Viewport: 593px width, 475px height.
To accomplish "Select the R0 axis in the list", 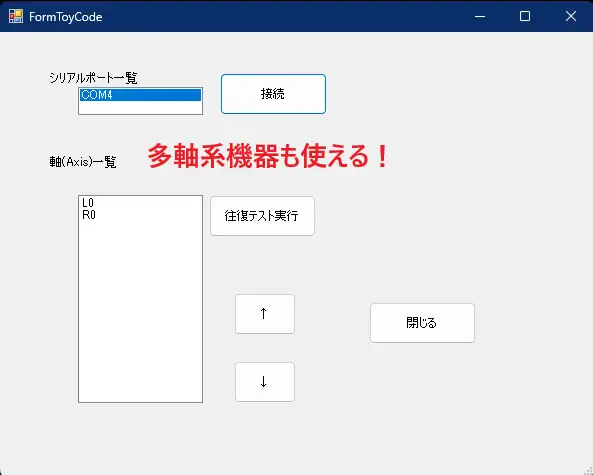I will [x=140, y=215].
